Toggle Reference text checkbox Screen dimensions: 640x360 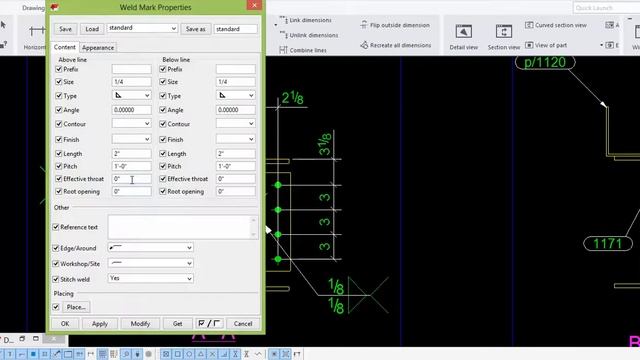click(56, 227)
